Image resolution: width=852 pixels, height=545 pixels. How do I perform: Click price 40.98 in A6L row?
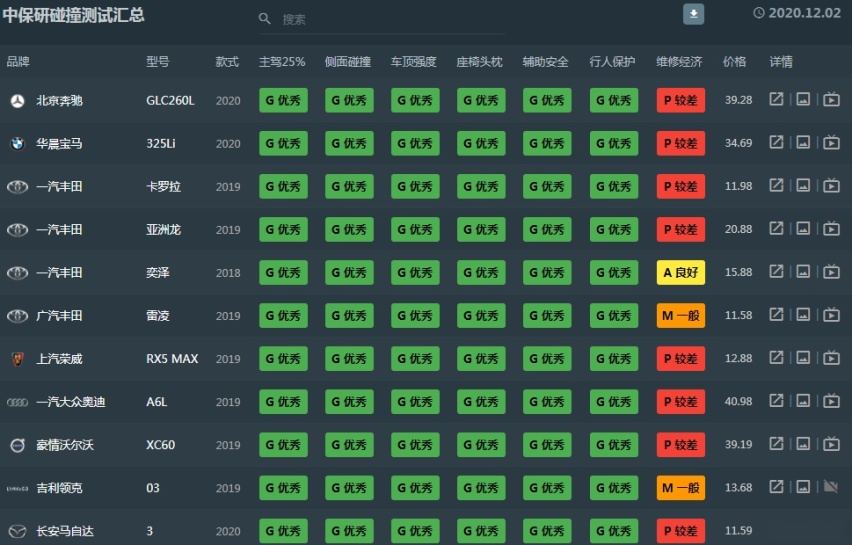(x=738, y=401)
